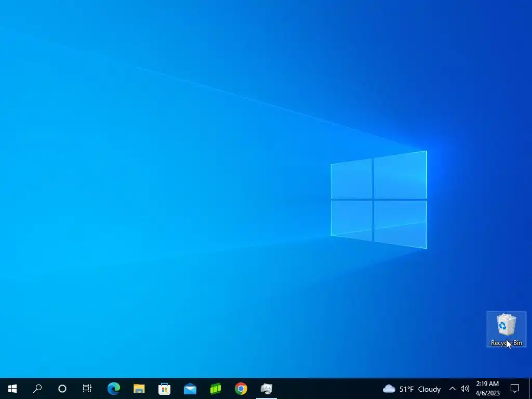Image resolution: width=532 pixels, height=399 pixels.
Task: Select the active monitor app taskbar icon
Action: coord(267,389)
